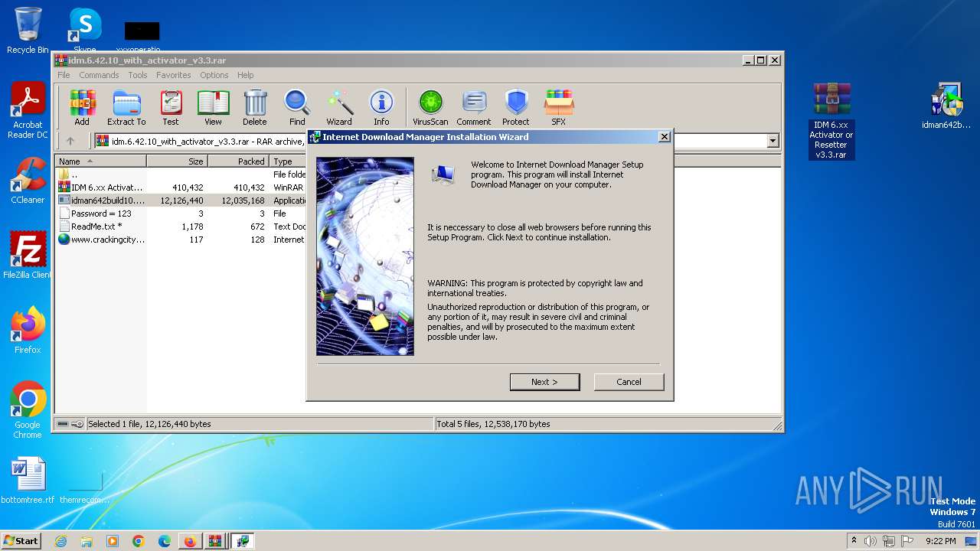Click the Protect toolbar icon
The image size is (980, 551).
tap(516, 107)
